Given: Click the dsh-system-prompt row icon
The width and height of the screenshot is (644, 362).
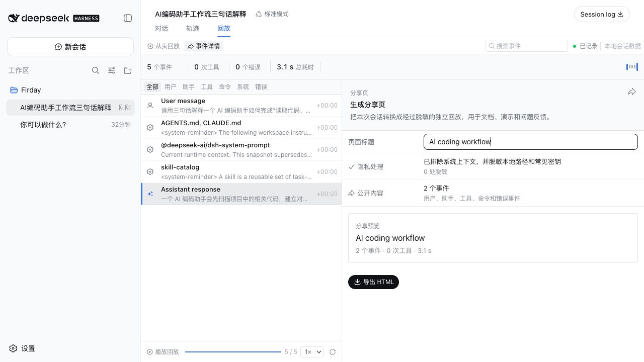Looking at the screenshot, I should [150, 150].
